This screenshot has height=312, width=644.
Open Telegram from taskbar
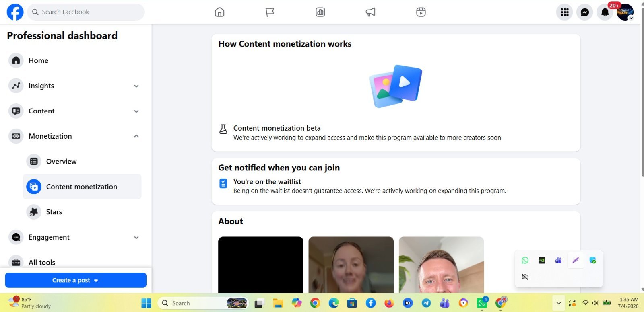pyautogui.click(x=426, y=303)
